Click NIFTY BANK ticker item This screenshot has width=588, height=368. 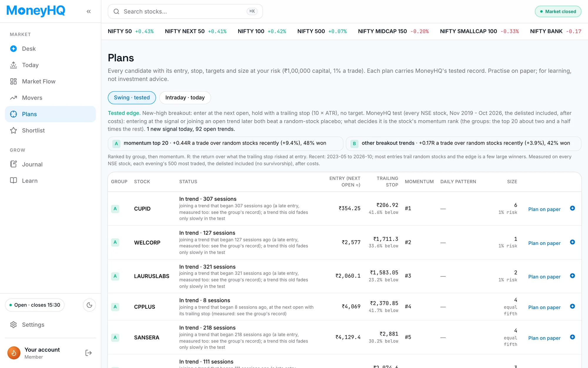pos(556,31)
